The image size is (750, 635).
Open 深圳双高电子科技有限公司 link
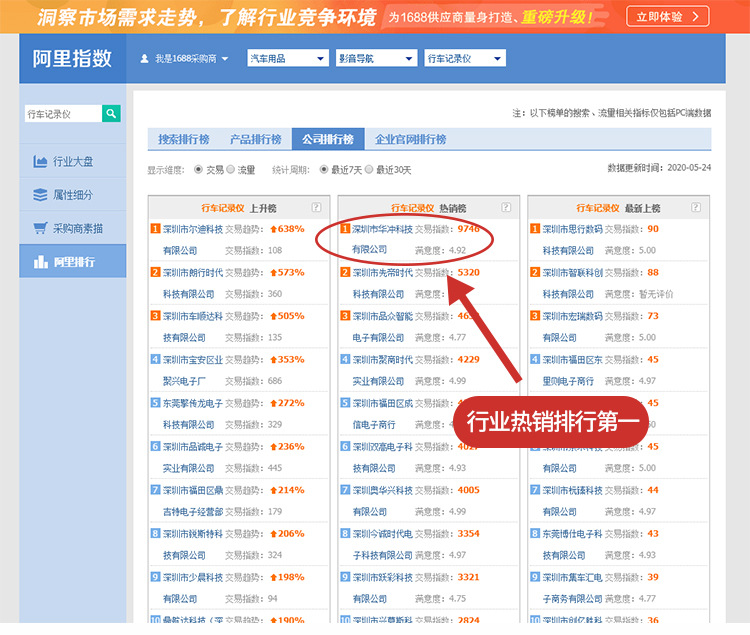pos(382,457)
